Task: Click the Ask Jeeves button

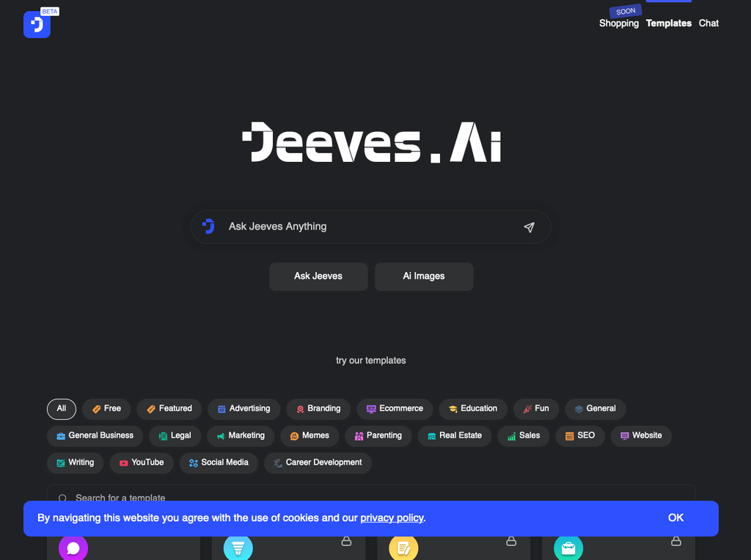Action: [318, 276]
